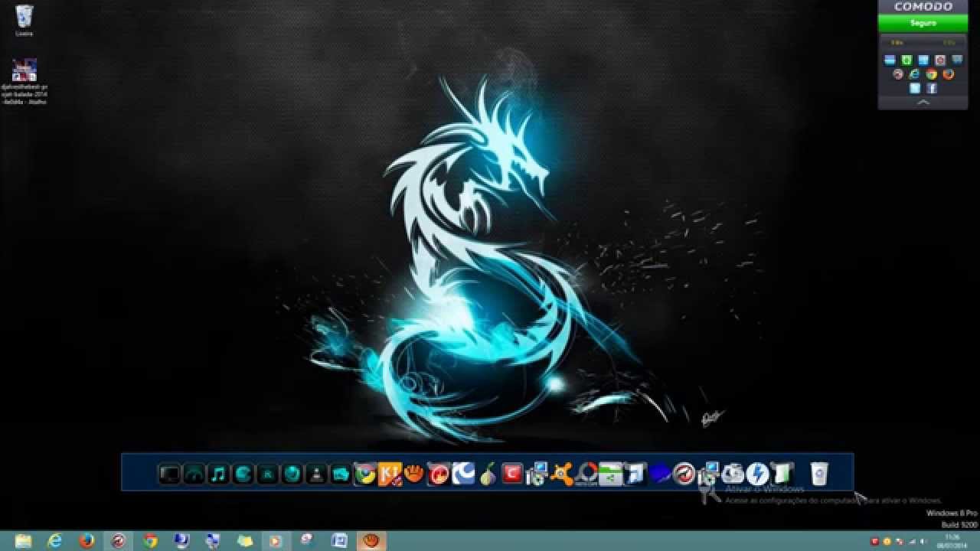Open the orange K icon in the dock
The width and height of the screenshot is (980, 551).
[x=390, y=474]
